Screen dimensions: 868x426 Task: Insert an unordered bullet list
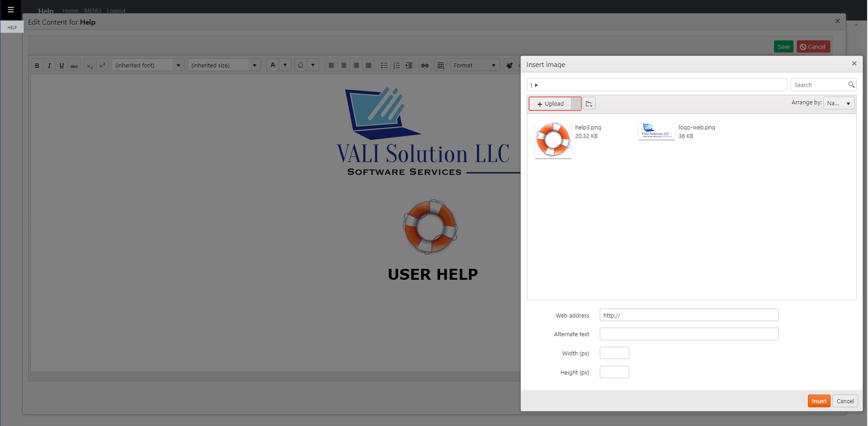(384, 66)
